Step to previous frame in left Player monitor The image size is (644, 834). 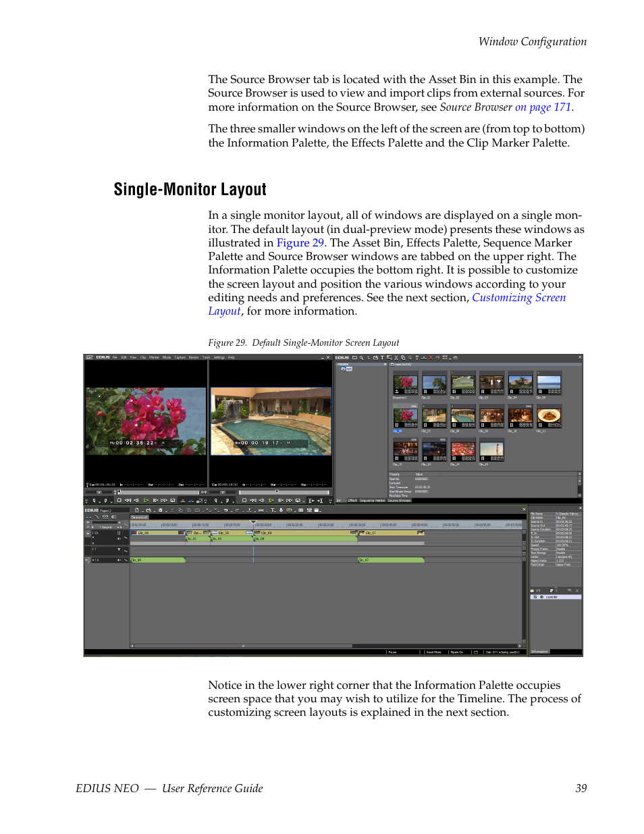click(136, 500)
